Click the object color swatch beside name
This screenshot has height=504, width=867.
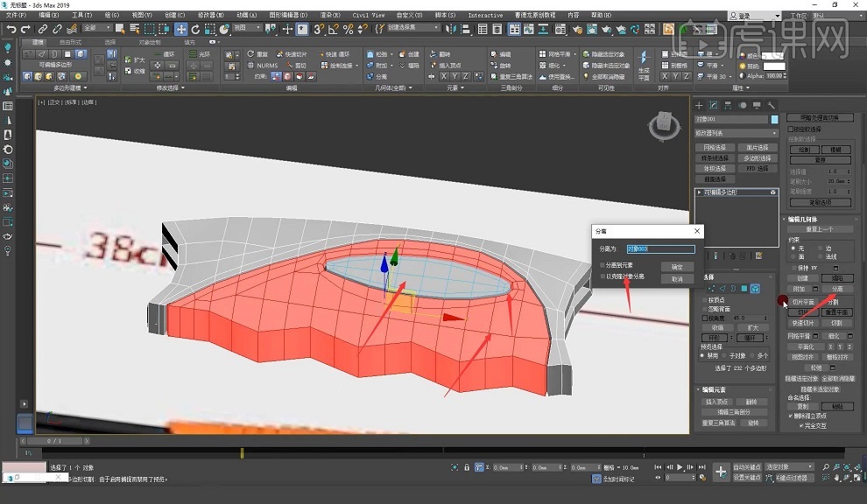[x=774, y=119]
